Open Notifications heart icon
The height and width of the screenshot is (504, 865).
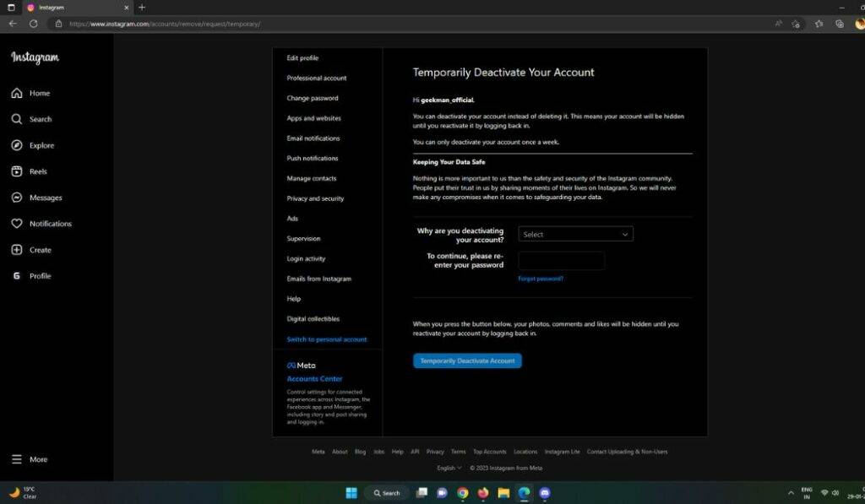pos(17,225)
